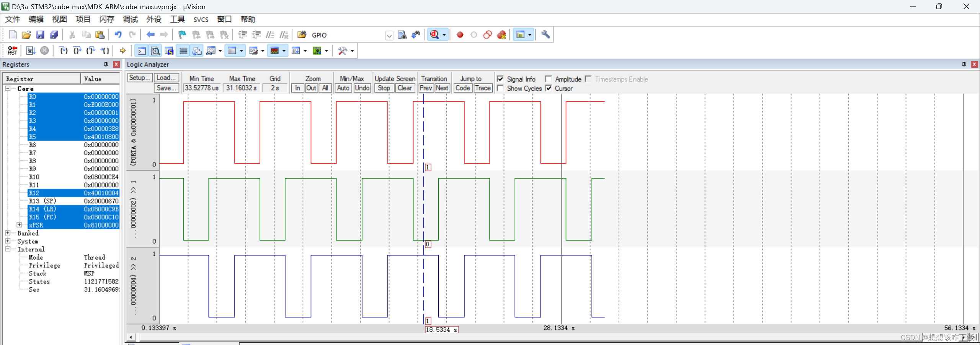Open the SVCS menu

201,20
